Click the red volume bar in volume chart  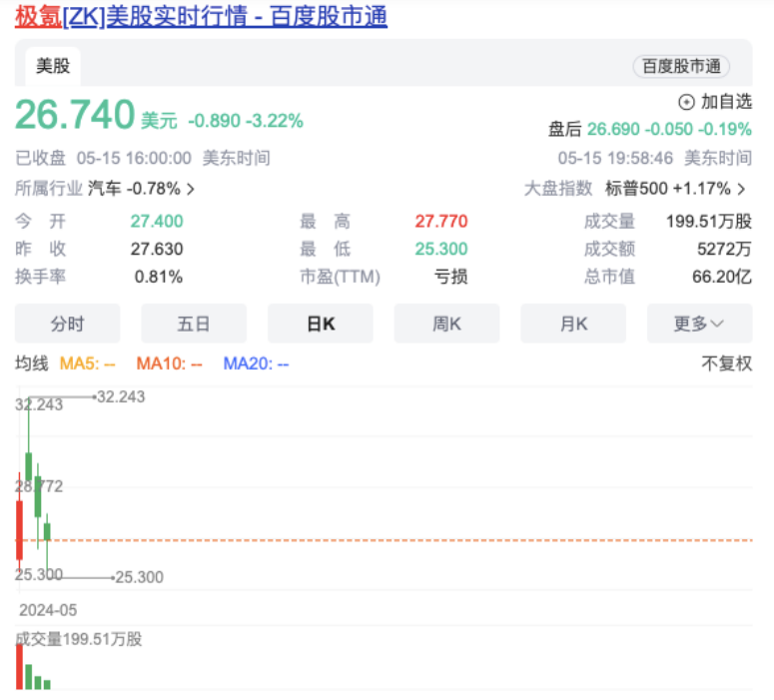[19, 666]
